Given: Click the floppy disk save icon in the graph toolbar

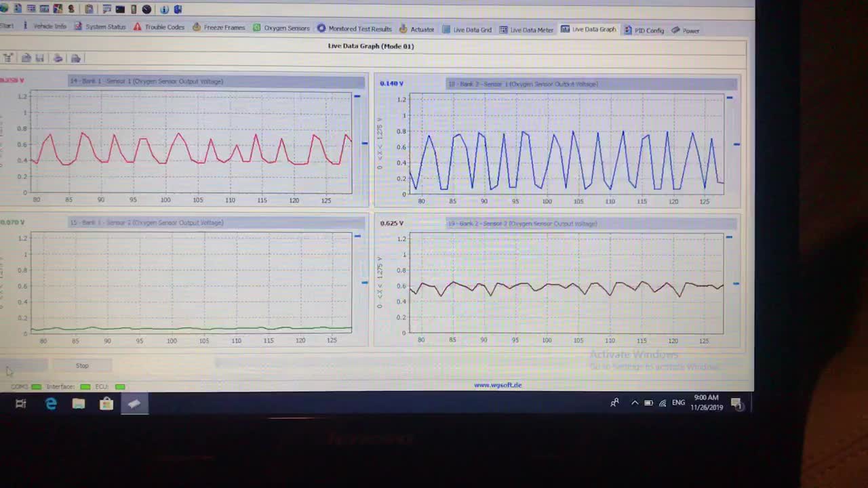Looking at the screenshot, I should coord(39,58).
